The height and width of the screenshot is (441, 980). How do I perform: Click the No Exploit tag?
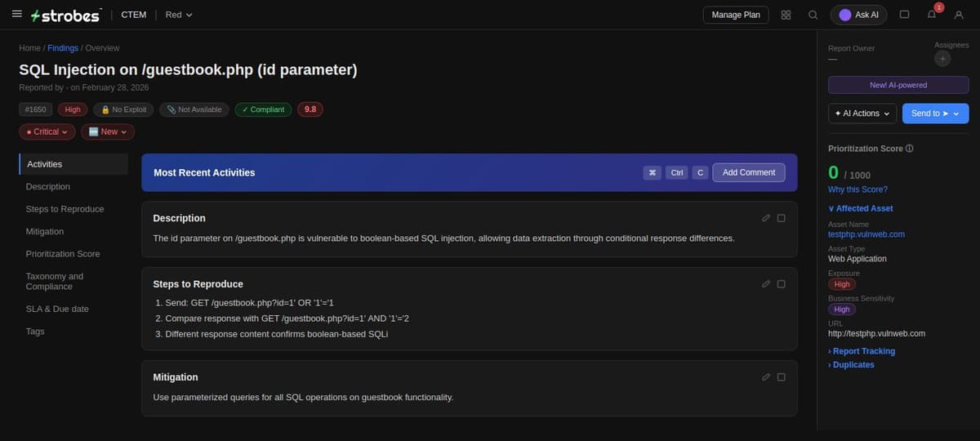(123, 109)
